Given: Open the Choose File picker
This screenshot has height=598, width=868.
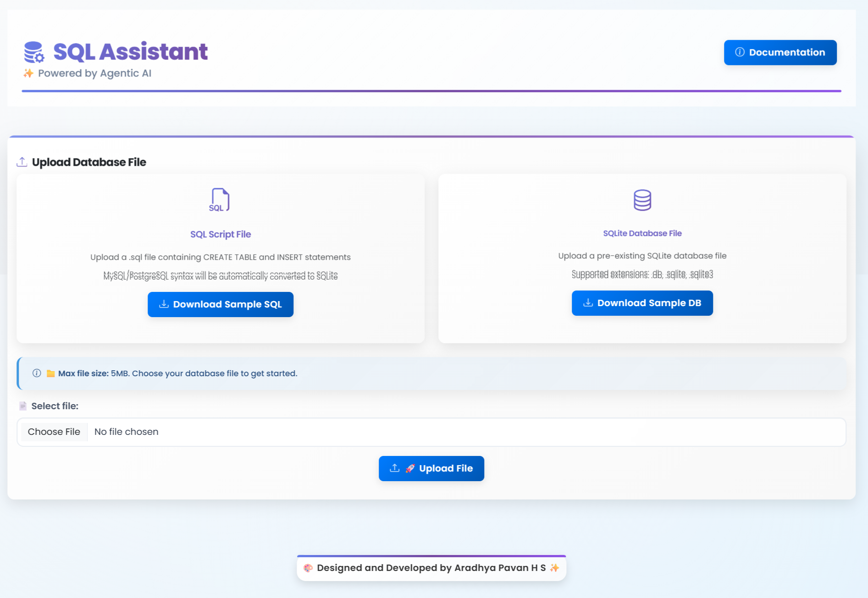Looking at the screenshot, I should click(x=54, y=432).
